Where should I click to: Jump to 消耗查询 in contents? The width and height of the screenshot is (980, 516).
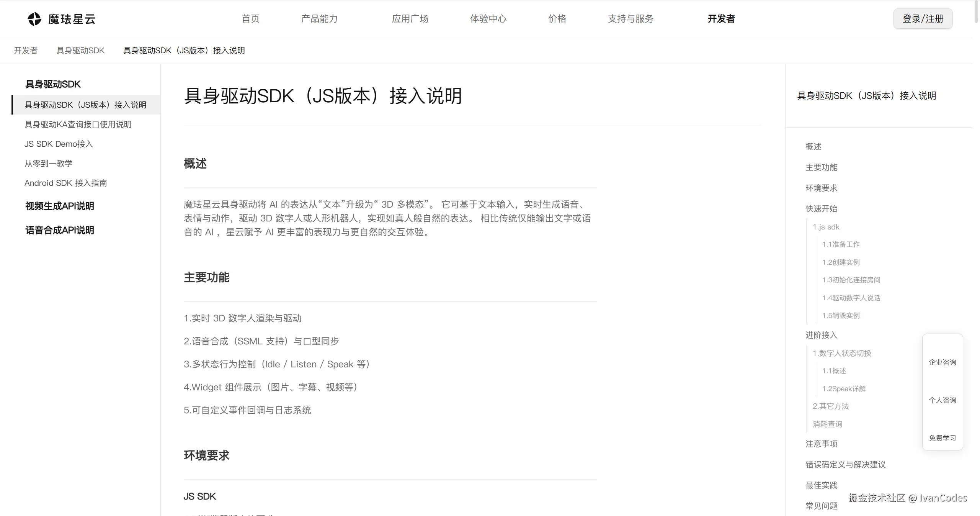click(x=828, y=424)
